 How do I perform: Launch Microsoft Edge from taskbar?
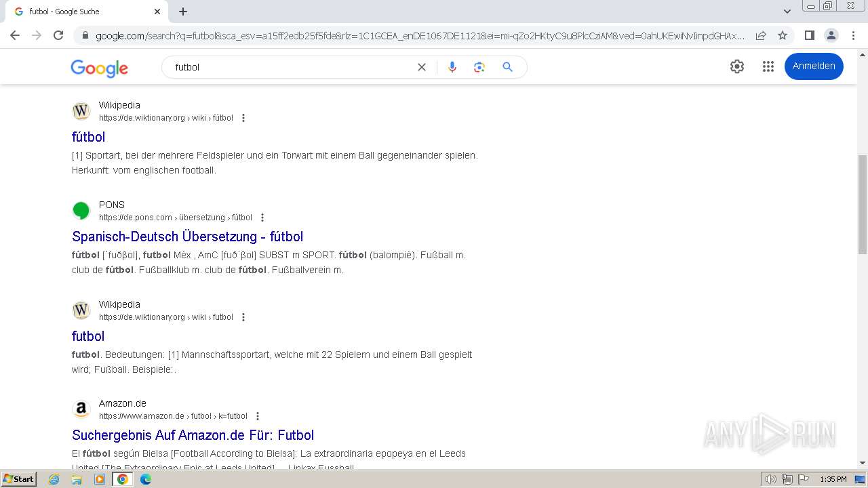pyautogui.click(x=146, y=479)
